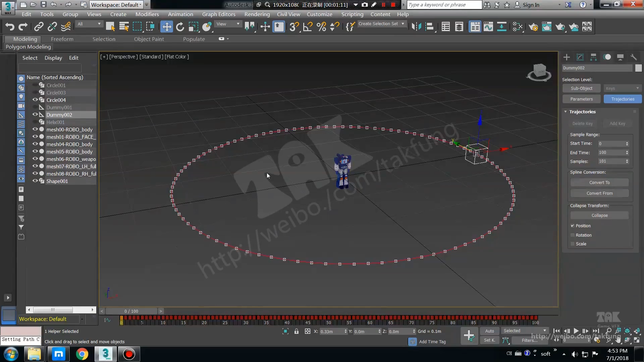This screenshot has width=644, height=362.
Task: Open the Workspace: Default dropdown
Action: pyautogui.click(x=117, y=5)
